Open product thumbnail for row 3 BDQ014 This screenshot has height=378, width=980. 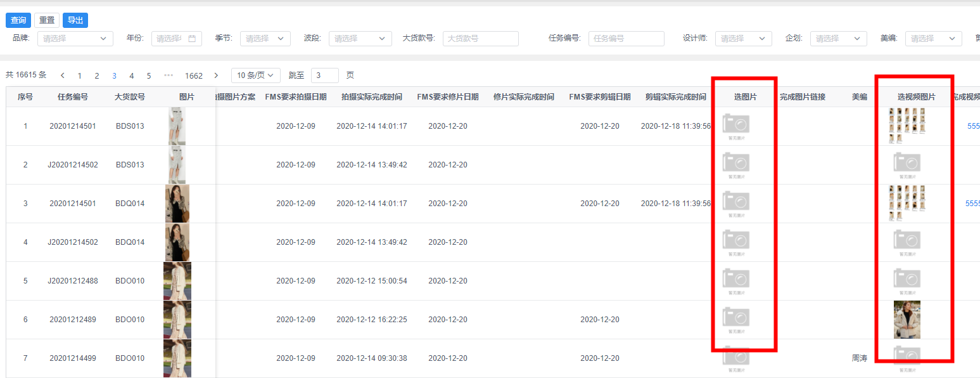tap(177, 204)
